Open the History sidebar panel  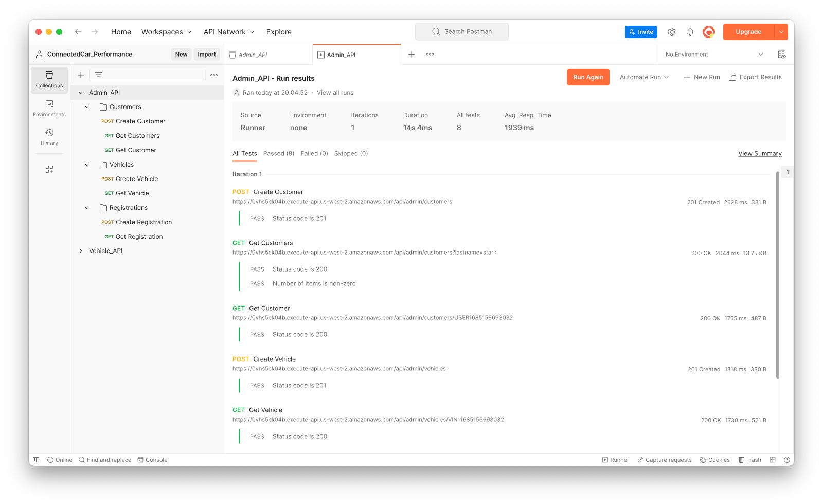click(49, 137)
